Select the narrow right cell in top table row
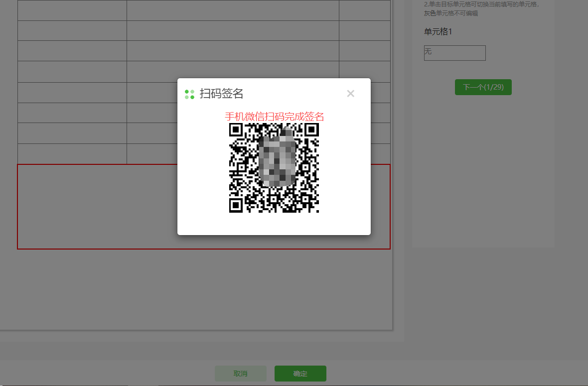Viewport: 588px width, 386px height. (364, 10)
